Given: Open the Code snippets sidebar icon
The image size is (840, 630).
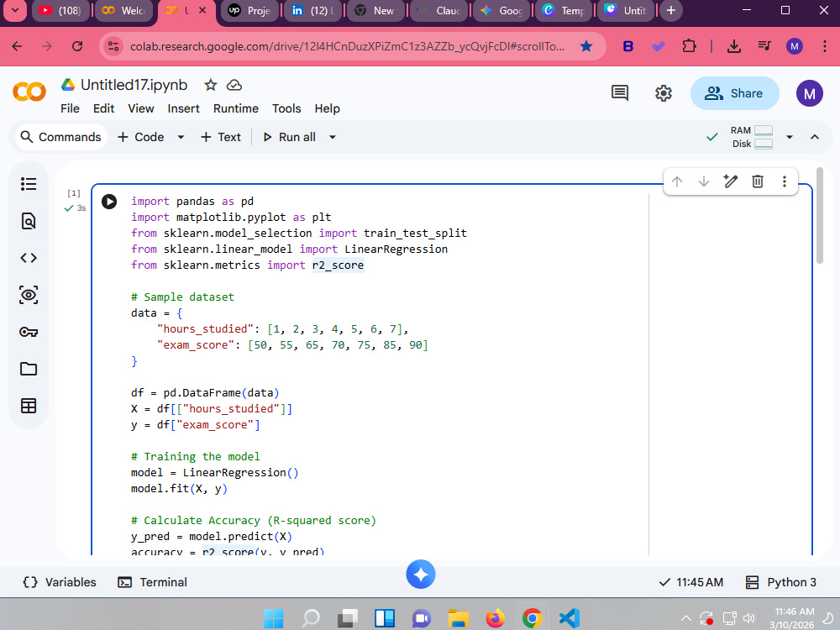Looking at the screenshot, I should click(x=29, y=258).
